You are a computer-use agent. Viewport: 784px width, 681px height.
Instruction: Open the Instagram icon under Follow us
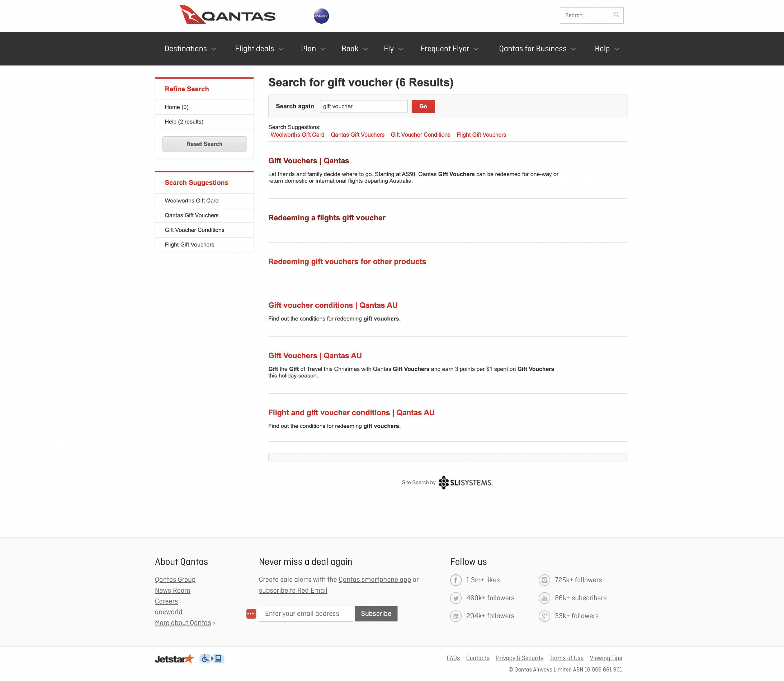coord(544,580)
